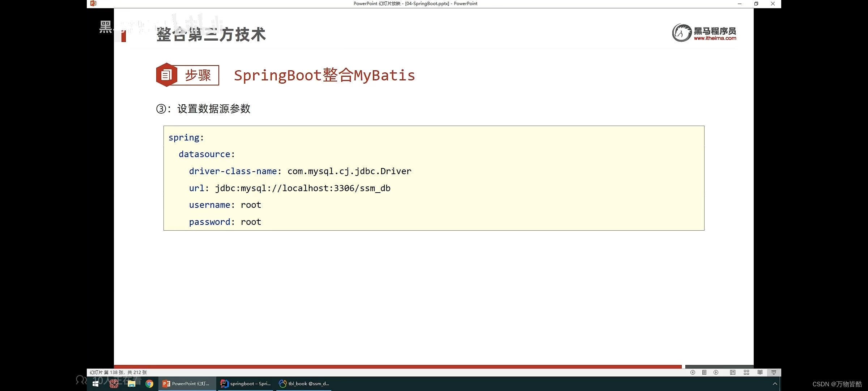Viewport: 868px width, 391px height.
Task: Launch Google Chrome from the taskbar
Action: pyautogui.click(x=149, y=384)
